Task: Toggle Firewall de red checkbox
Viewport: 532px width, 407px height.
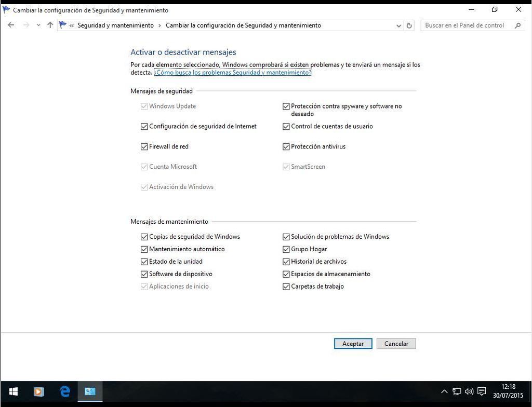Action: tap(144, 146)
